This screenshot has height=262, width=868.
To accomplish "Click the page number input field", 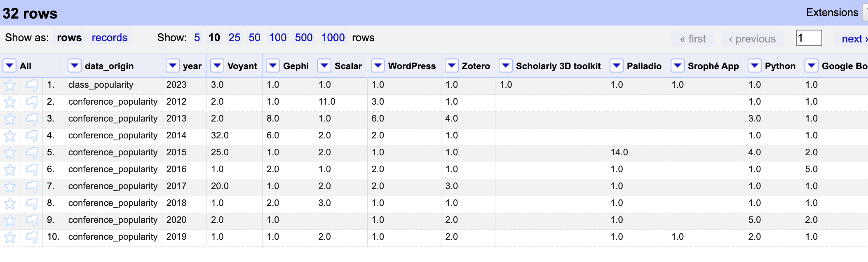I will (x=809, y=38).
